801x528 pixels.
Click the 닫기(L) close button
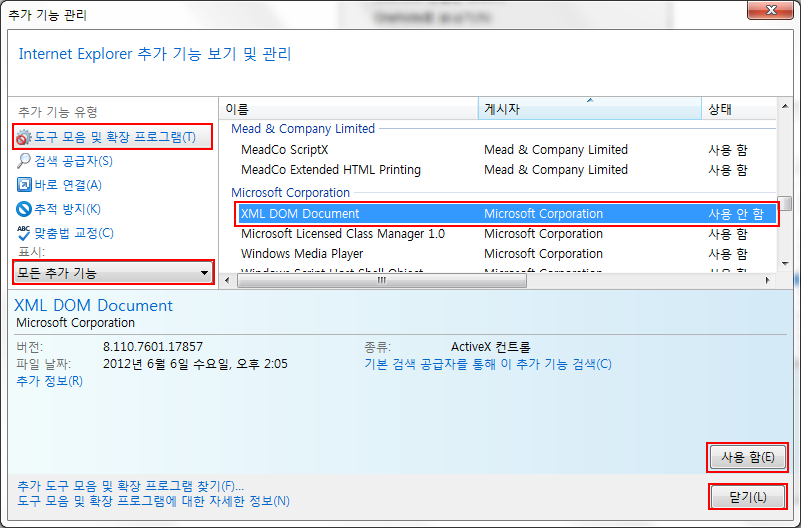[747, 497]
